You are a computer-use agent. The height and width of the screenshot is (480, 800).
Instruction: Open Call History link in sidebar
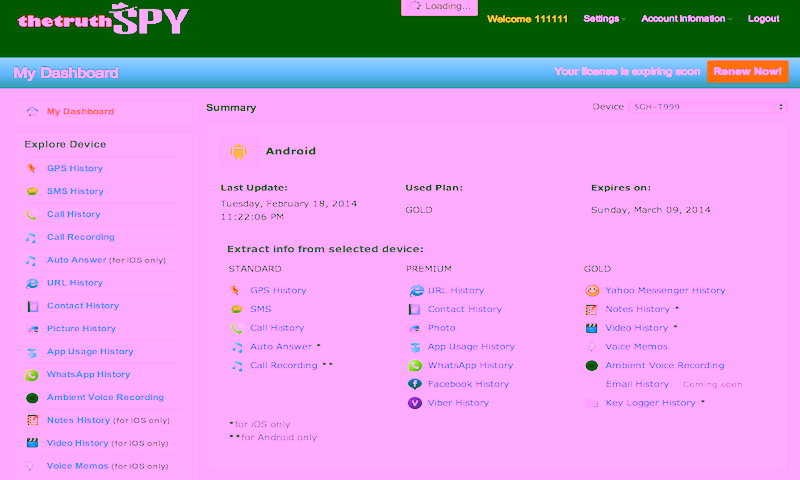[73, 214]
